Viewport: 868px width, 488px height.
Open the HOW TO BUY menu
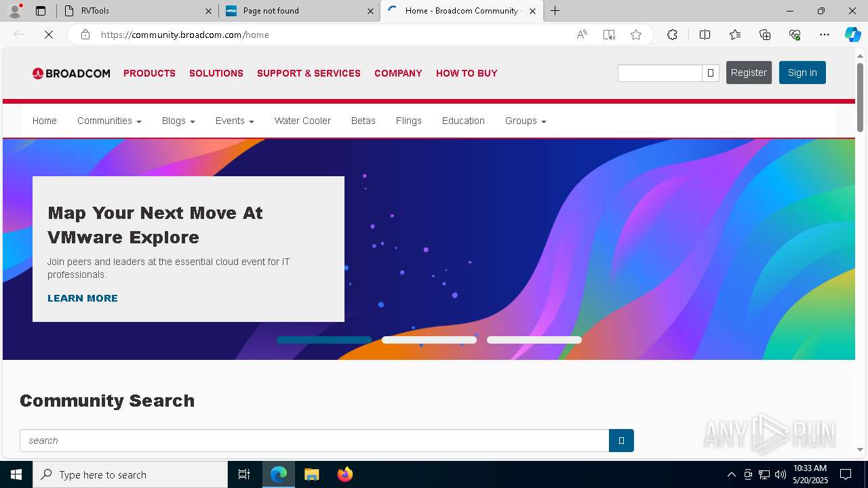[467, 73]
